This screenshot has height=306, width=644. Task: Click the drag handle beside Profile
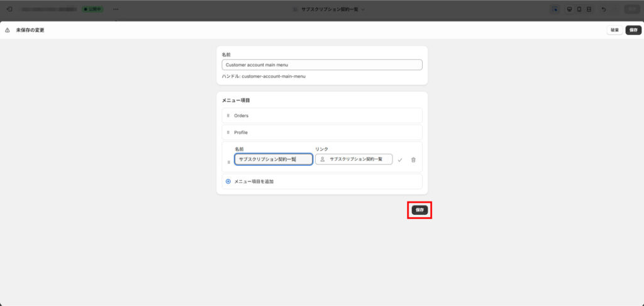click(228, 132)
